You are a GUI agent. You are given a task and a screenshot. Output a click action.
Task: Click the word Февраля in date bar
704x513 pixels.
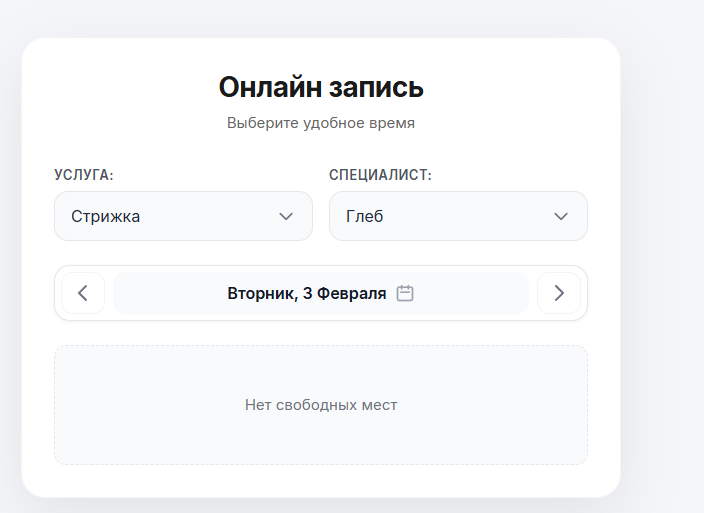click(352, 293)
